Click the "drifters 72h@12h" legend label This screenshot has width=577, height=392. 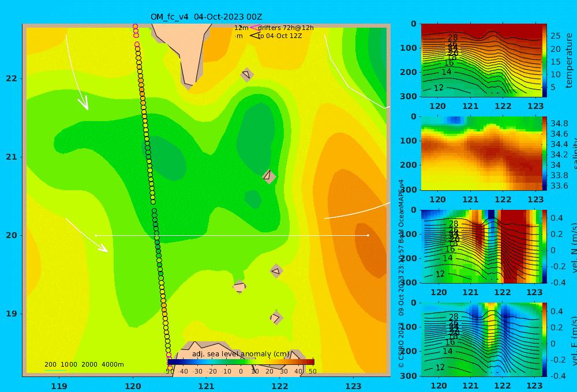286,28
